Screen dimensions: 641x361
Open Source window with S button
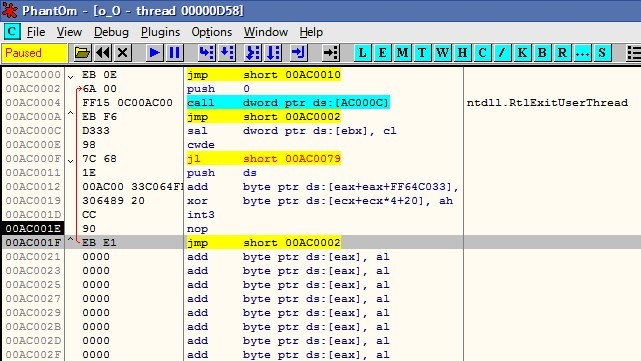click(x=602, y=53)
